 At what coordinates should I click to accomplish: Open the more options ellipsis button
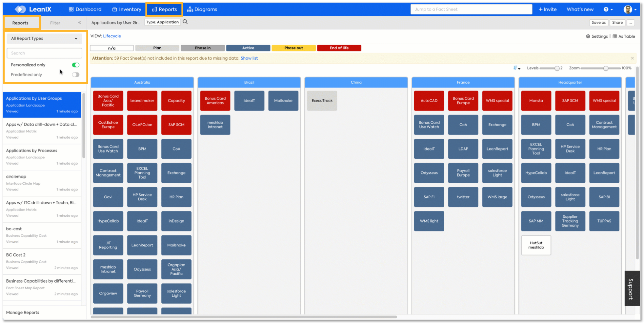631,23
